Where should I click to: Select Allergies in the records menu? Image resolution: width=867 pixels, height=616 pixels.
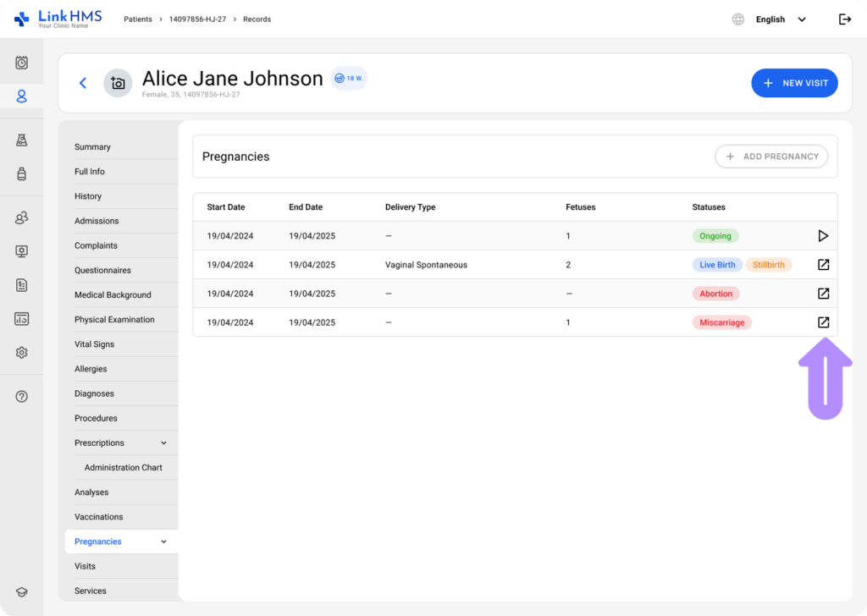(x=91, y=369)
